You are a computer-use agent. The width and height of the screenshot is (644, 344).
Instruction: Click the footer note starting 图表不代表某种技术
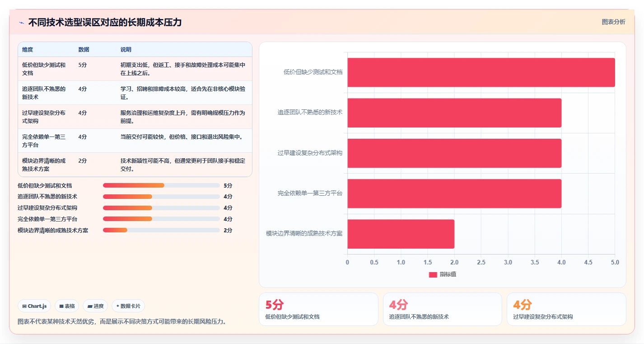click(121, 322)
